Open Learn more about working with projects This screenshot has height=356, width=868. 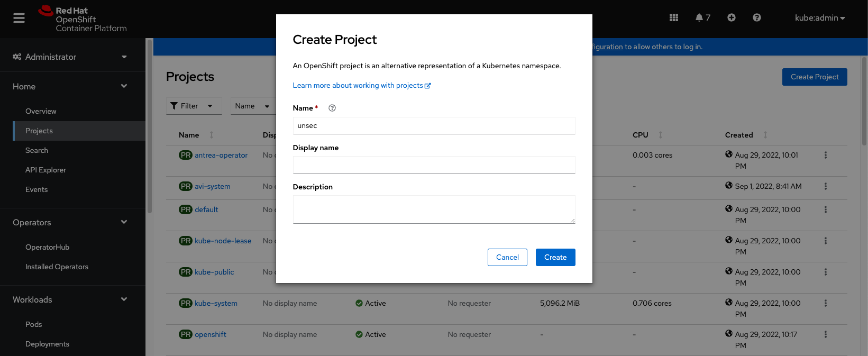tap(362, 85)
